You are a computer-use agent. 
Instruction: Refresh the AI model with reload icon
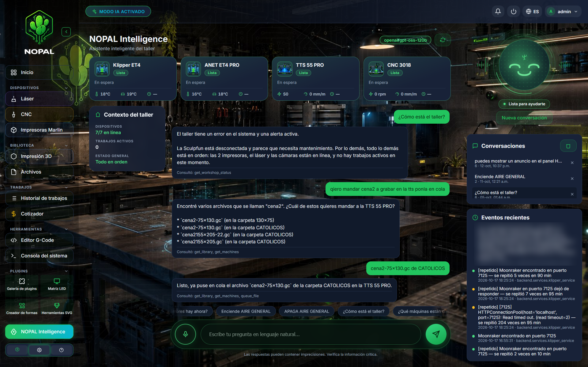point(443,40)
